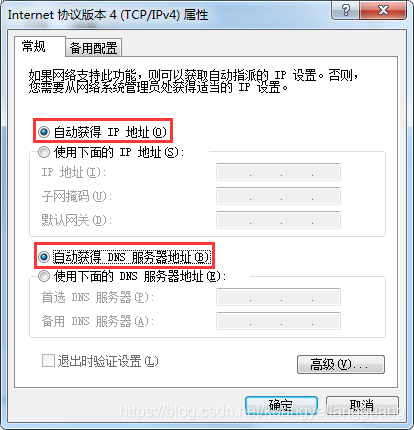414x430 pixels.
Task: Confirm with the 确定 button
Action: pos(281,405)
